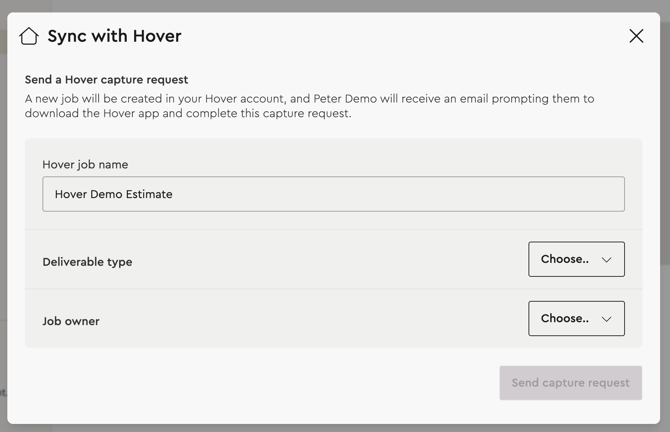
Task: Click the 'Job owner' row label
Action: pos(71,321)
